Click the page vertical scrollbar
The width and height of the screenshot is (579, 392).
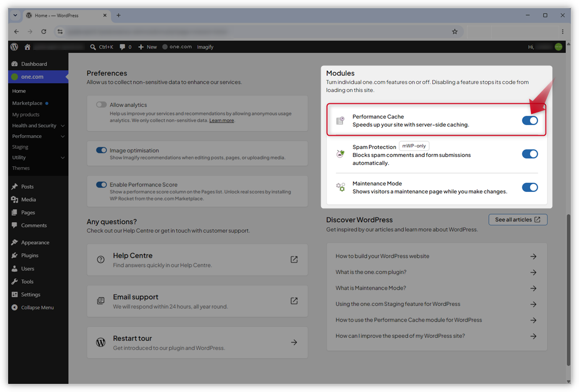point(568,290)
